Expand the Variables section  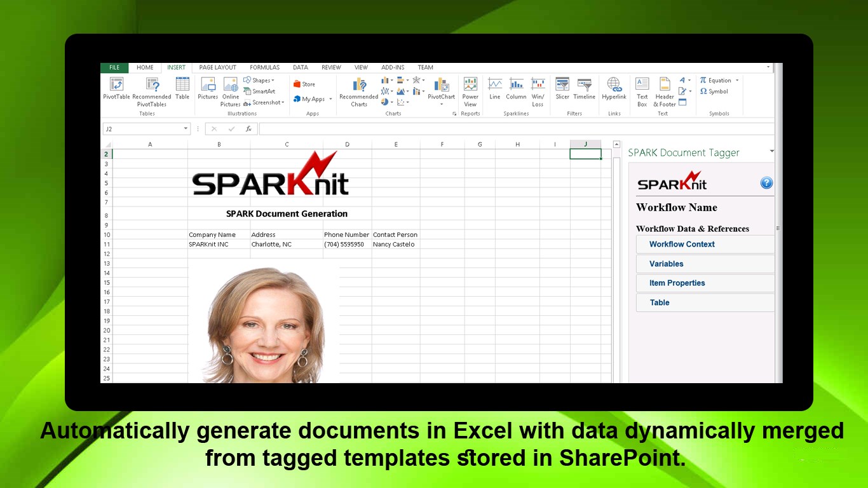pos(705,264)
